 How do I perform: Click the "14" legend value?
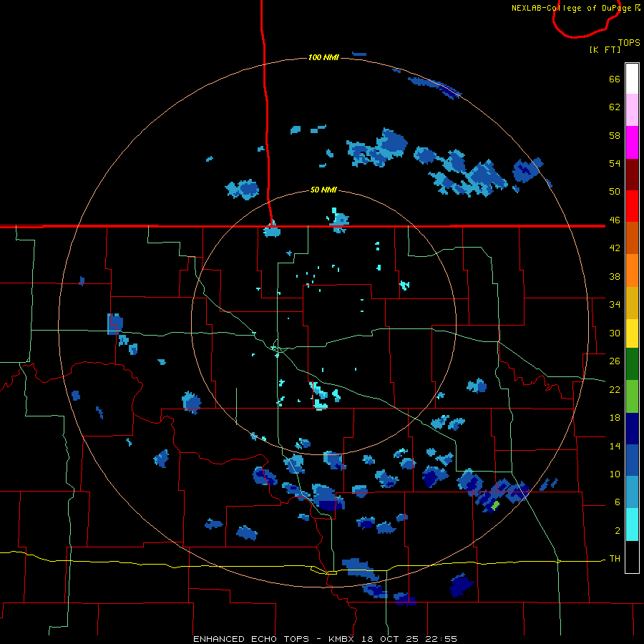click(x=615, y=446)
